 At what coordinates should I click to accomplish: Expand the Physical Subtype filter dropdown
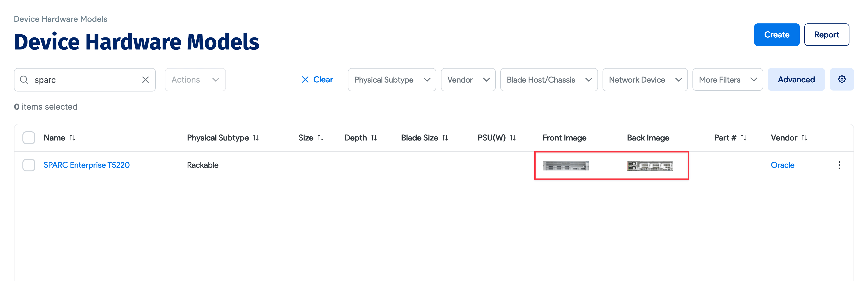[x=392, y=80]
